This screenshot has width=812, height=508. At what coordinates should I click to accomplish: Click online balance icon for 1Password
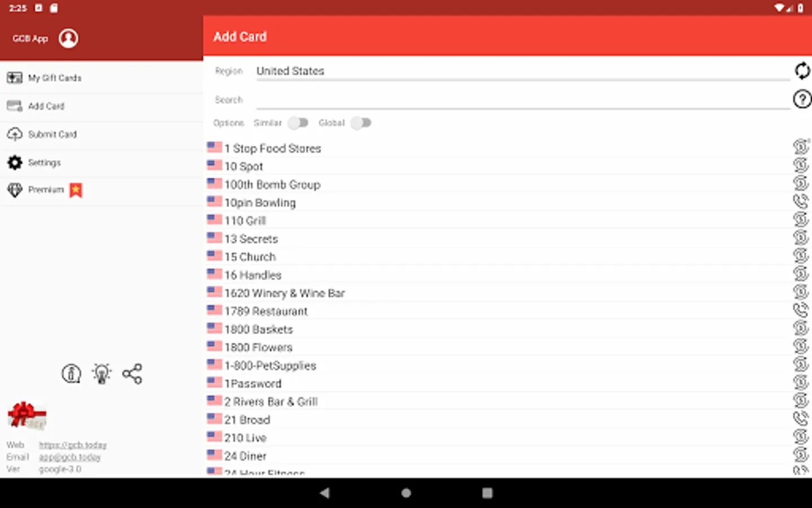(801, 382)
